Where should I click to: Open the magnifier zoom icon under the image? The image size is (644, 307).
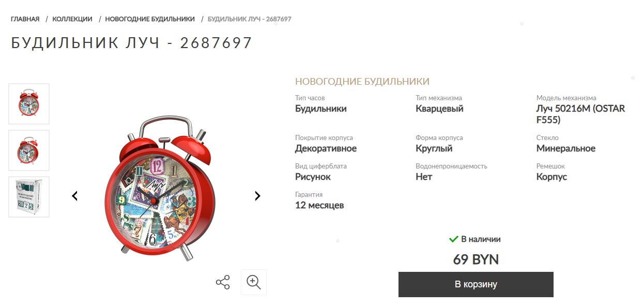click(x=254, y=282)
